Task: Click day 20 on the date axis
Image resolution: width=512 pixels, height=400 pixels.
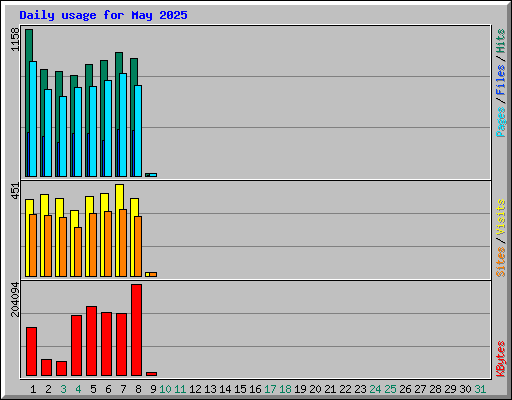Action: (315, 389)
